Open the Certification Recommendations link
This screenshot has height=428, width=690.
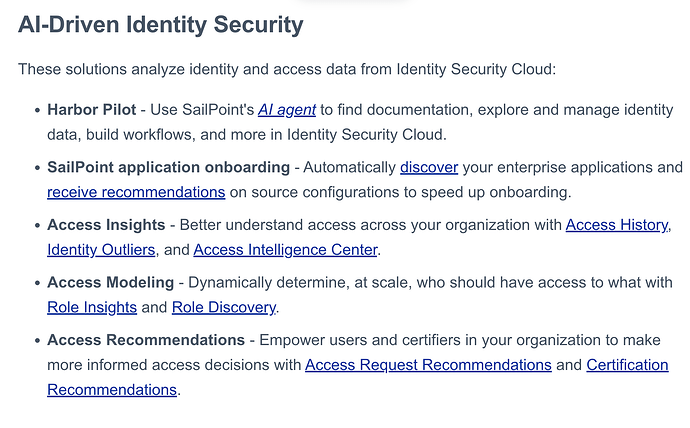coord(627,365)
